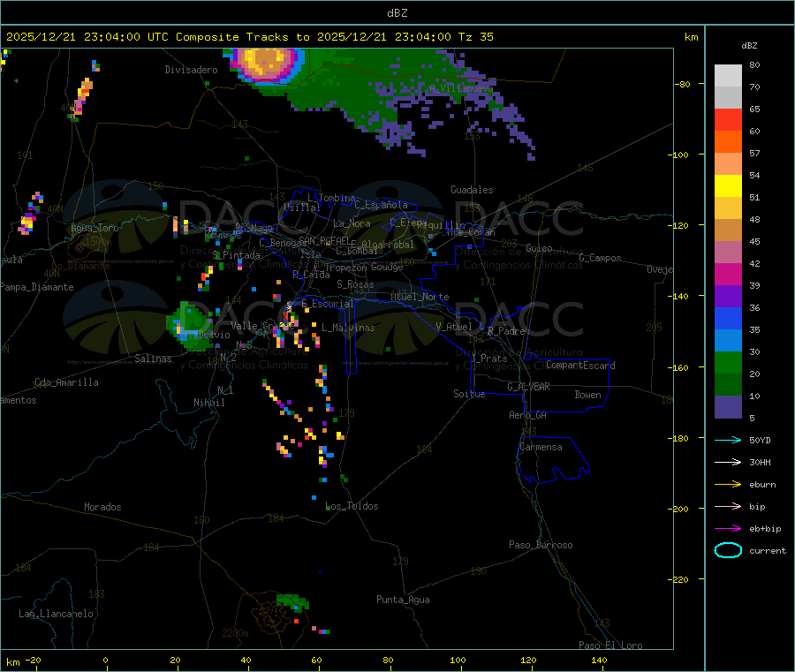Click the 'CompantEscard' map label

[580, 366]
